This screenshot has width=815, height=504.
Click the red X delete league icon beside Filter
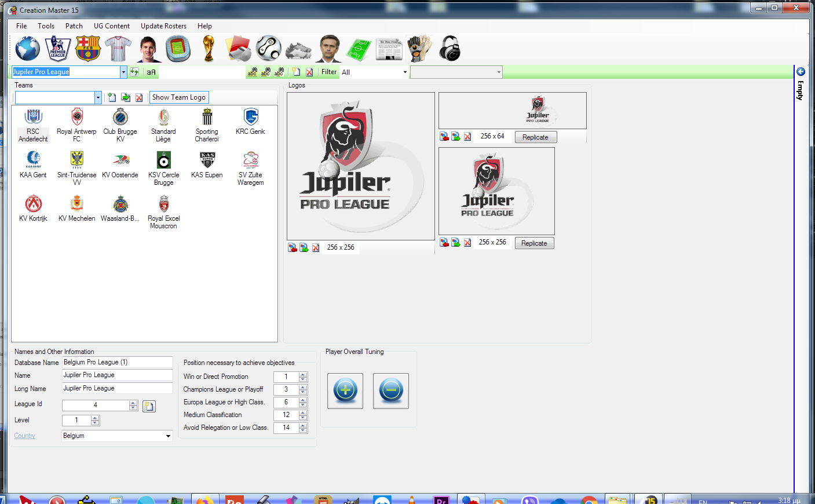[x=309, y=72]
